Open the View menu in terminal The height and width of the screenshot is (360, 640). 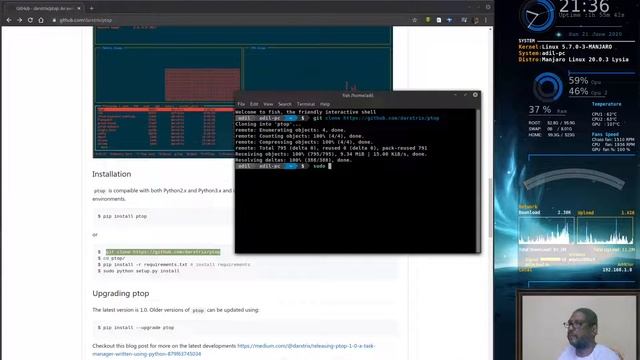tap(268, 104)
